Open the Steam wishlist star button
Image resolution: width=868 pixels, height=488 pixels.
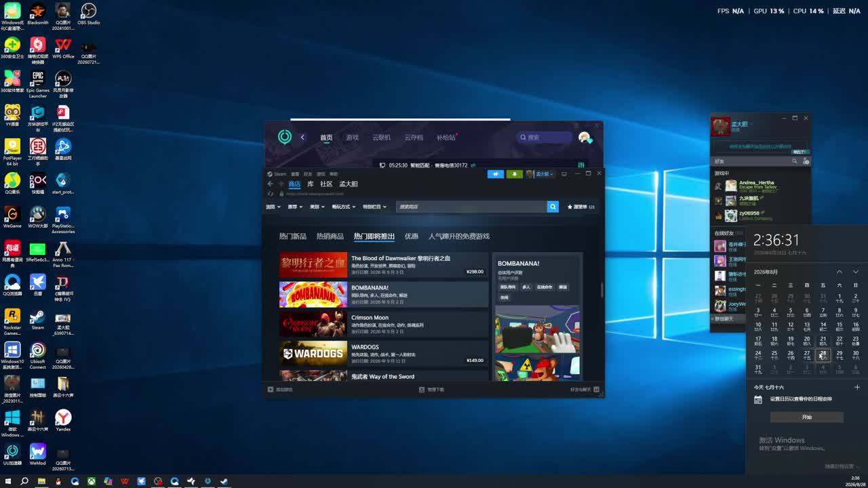coord(581,207)
